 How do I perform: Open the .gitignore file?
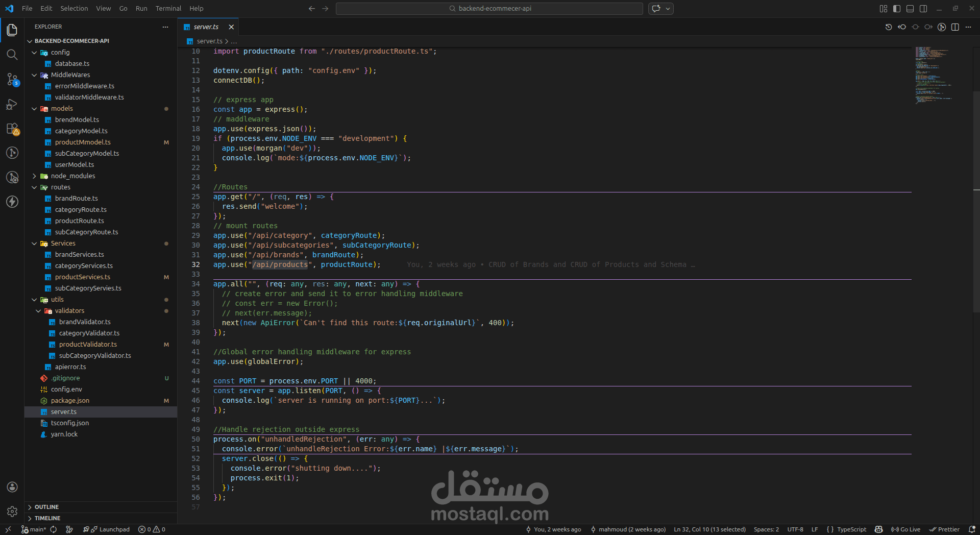pos(101,378)
